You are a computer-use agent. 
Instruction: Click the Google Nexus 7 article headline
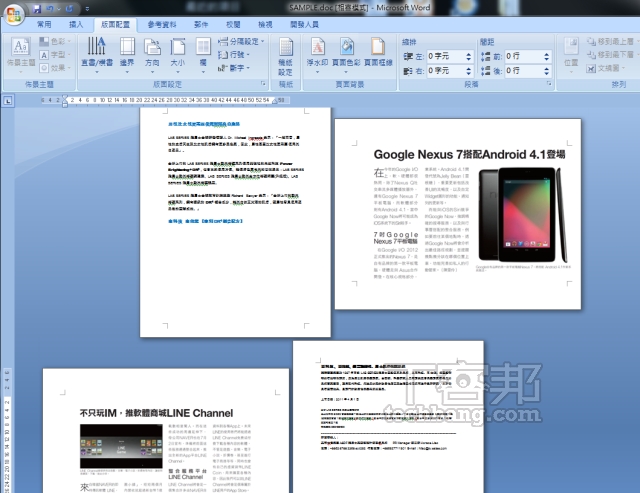tap(469, 154)
